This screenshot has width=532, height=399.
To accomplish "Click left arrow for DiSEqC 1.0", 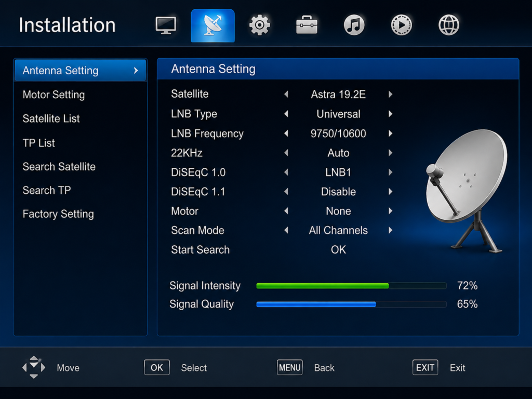I will click(286, 172).
